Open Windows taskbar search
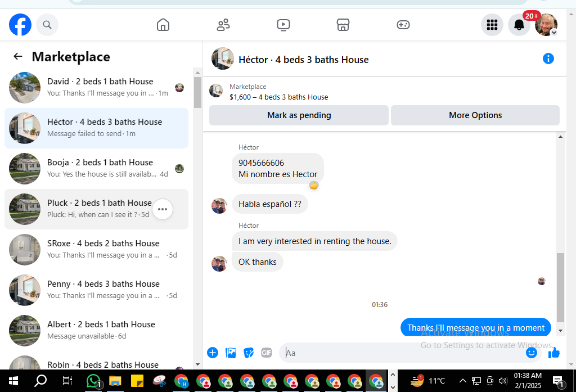This screenshot has width=576, height=392. click(40, 381)
